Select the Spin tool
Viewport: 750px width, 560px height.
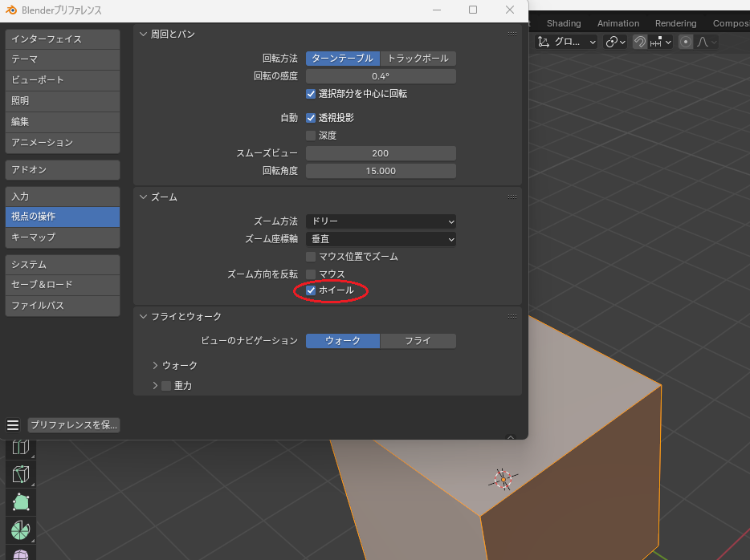[x=21, y=530]
